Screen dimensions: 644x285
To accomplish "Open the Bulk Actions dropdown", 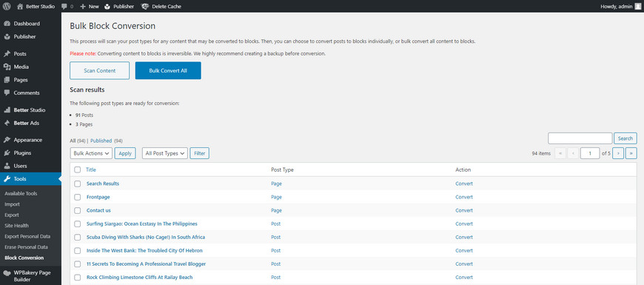I will [x=91, y=153].
